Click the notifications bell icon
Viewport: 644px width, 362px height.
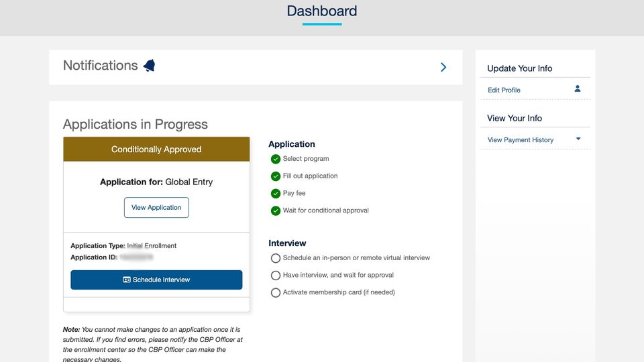(149, 65)
